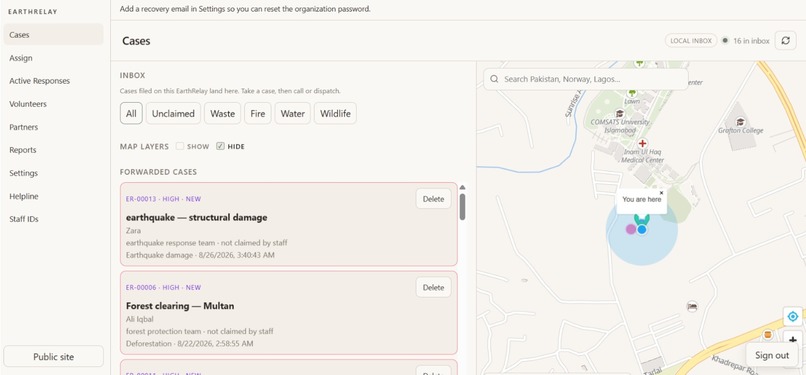Center map using the locate-me icon

[793, 316]
